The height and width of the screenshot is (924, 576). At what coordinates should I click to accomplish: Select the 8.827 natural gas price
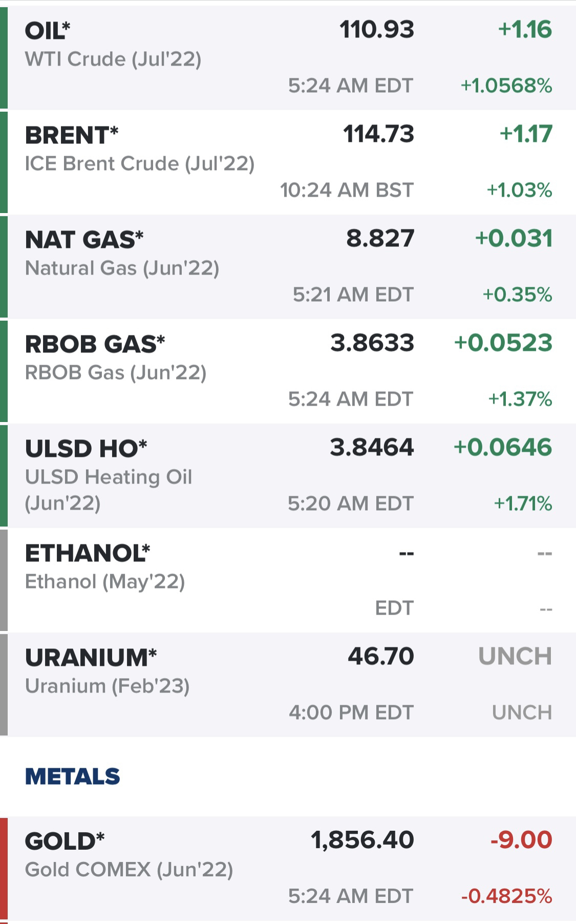click(x=380, y=239)
